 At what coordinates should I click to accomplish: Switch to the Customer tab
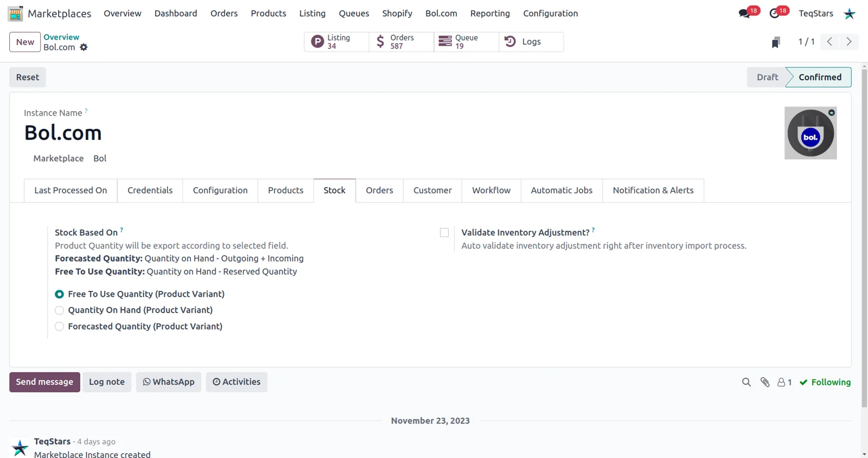(x=432, y=190)
